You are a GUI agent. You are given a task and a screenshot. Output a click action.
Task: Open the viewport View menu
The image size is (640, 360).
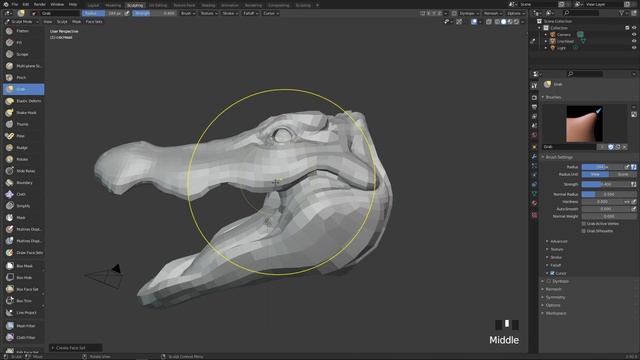point(48,22)
